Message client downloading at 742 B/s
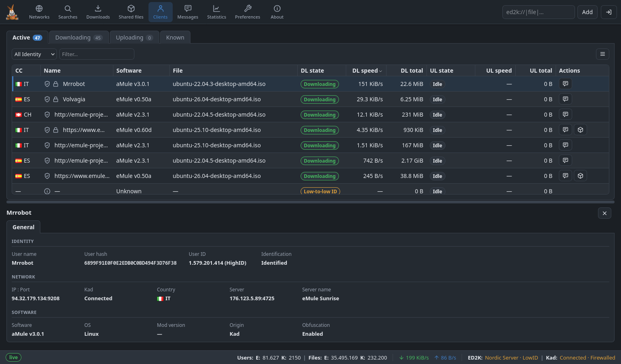Viewport: 621px width, 364px height. 565,161
